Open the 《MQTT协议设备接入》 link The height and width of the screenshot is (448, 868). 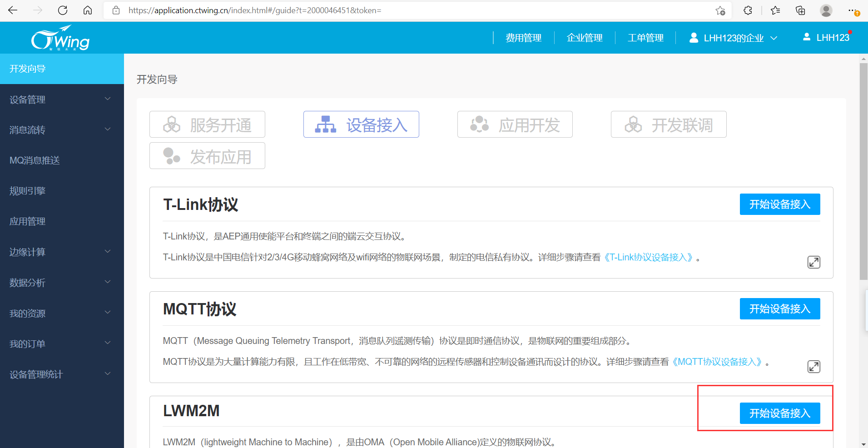click(x=717, y=362)
